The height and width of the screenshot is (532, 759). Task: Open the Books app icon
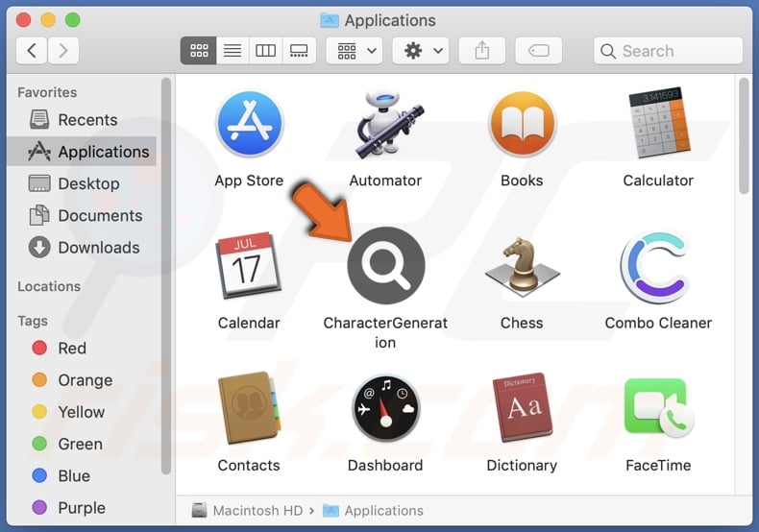point(522,124)
